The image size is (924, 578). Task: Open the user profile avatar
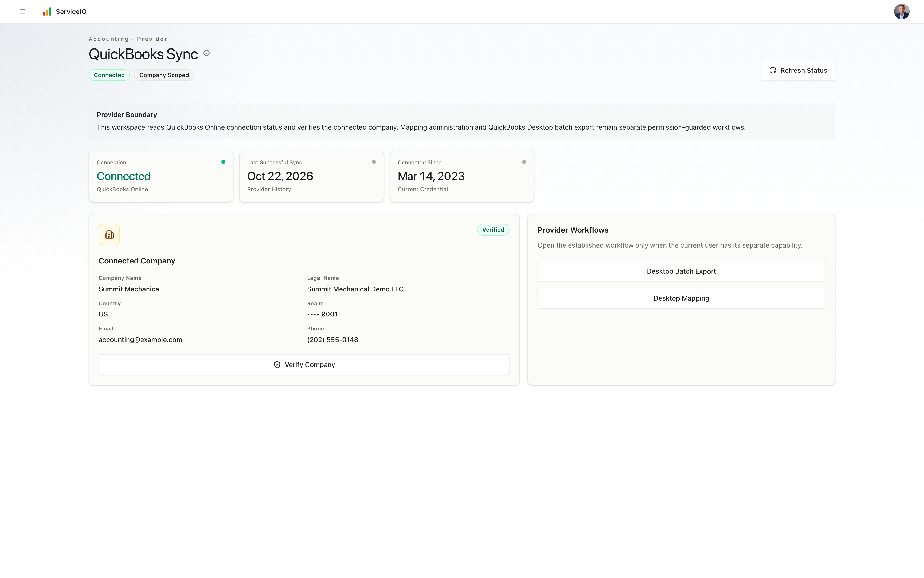pyautogui.click(x=901, y=12)
